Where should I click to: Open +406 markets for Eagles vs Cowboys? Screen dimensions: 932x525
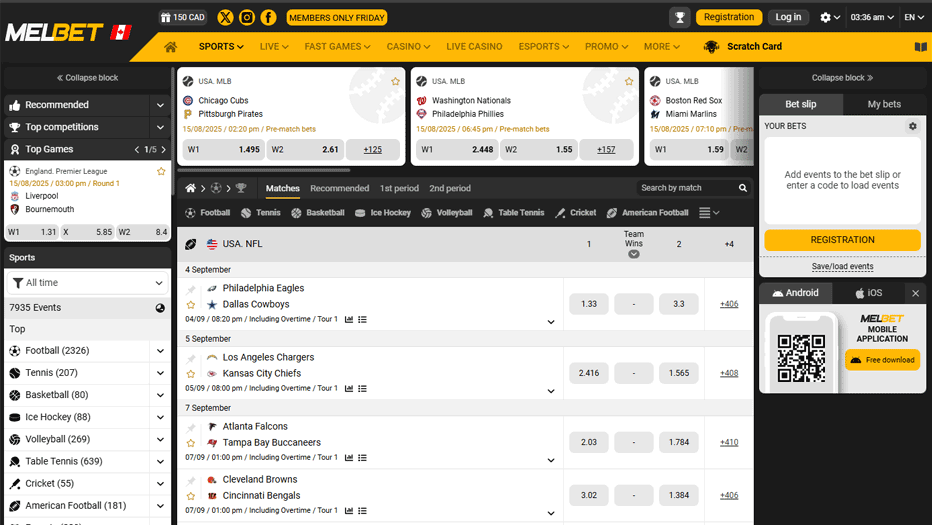click(x=729, y=304)
